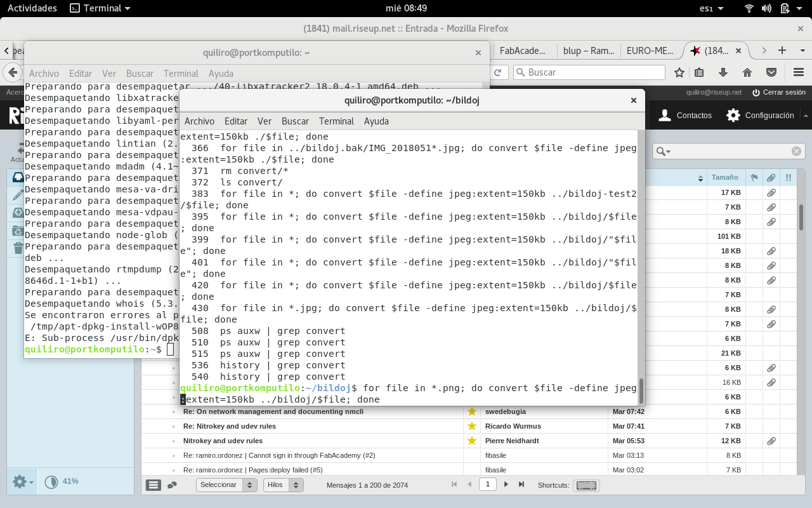Open Archivo menu in bildoj terminal
Screen dimensions: 812x508
[199, 121]
